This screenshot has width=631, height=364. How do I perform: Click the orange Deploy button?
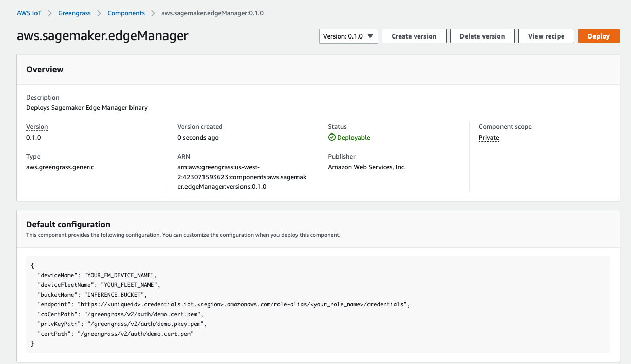coord(599,36)
